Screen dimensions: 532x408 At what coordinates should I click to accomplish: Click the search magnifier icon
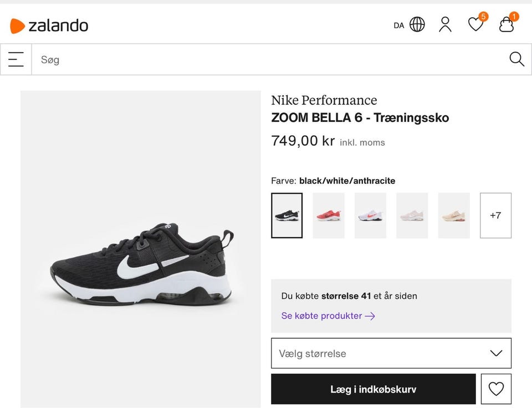pyautogui.click(x=516, y=59)
